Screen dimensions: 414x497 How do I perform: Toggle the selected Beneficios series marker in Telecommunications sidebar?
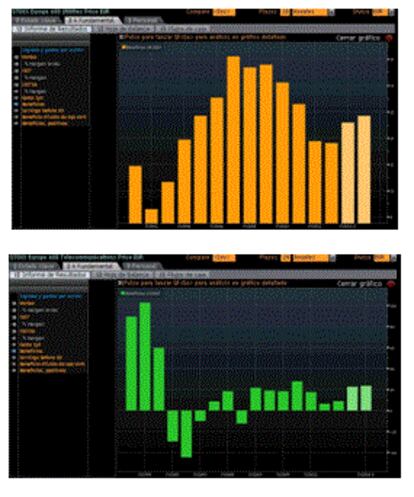click(14, 351)
